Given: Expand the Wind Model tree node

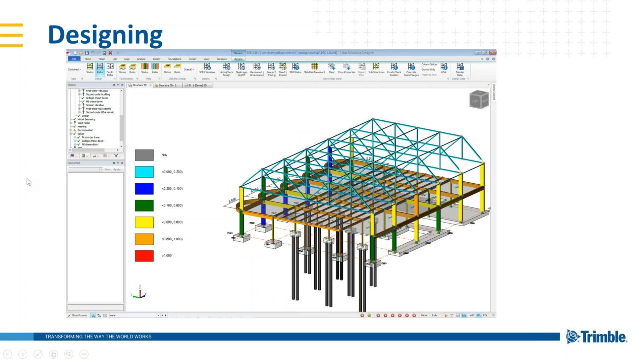Looking at the screenshot, I should click(x=71, y=123).
